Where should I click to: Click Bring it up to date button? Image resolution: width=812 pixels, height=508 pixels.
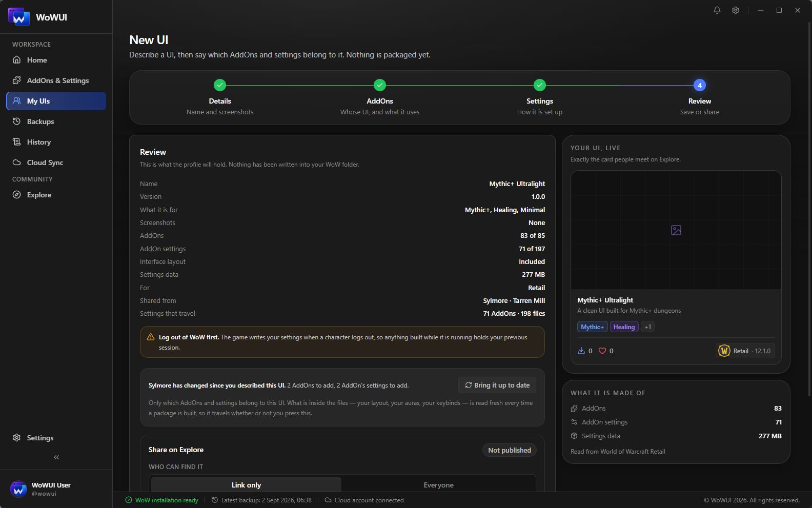point(497,385)
